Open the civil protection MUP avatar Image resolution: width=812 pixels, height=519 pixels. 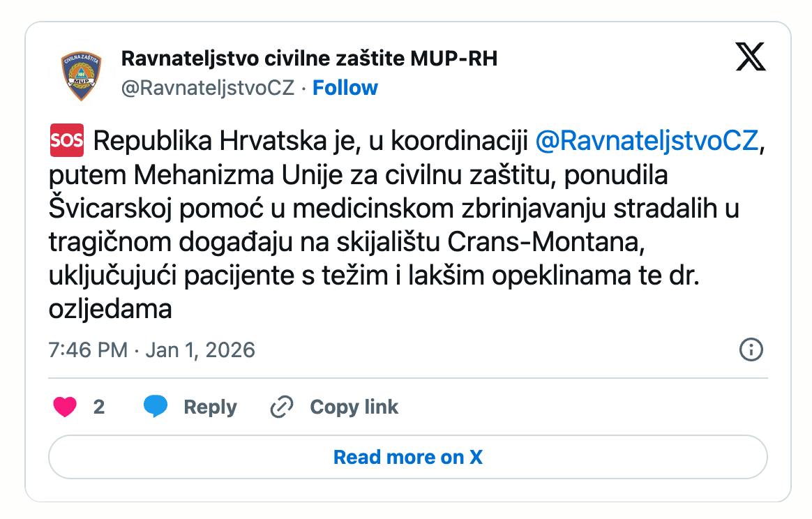click(x=80, y=75)
